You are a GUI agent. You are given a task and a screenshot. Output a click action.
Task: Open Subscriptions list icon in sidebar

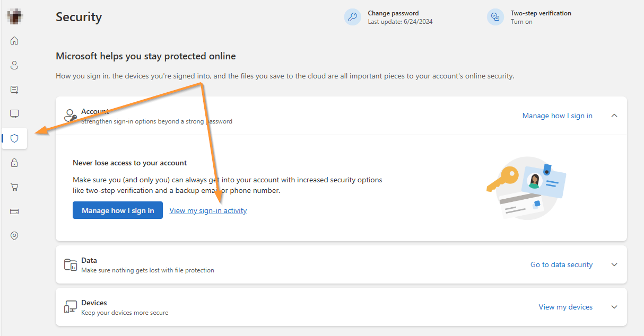[14, 90]
